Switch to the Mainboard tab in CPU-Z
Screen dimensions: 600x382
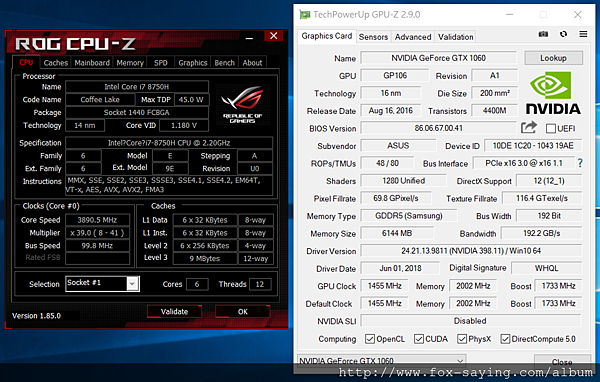point(92,63)
